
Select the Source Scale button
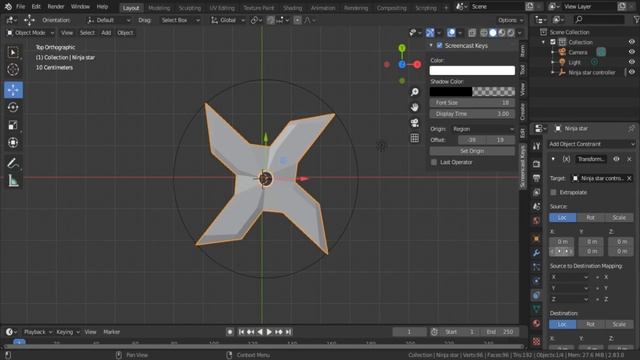[x=619, y=218]
